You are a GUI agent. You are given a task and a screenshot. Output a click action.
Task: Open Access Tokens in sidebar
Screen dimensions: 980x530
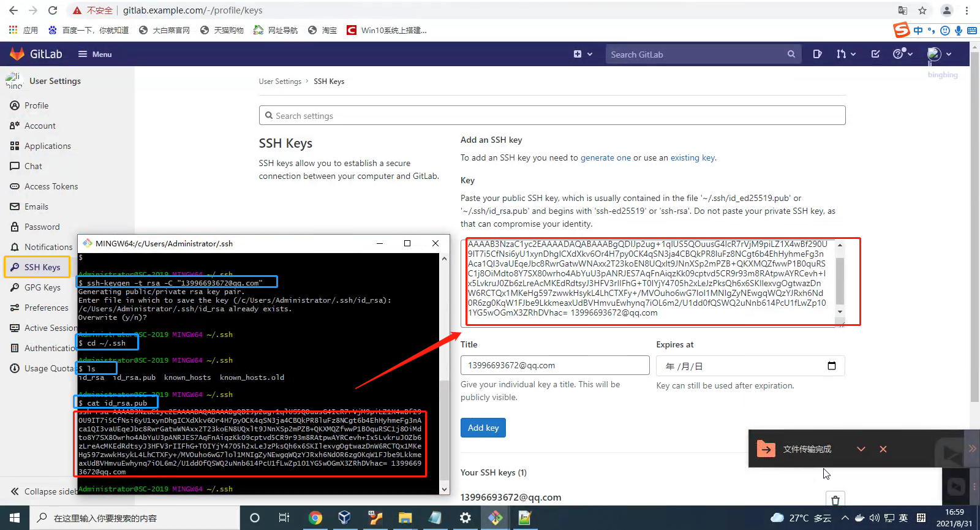point(51,186)
